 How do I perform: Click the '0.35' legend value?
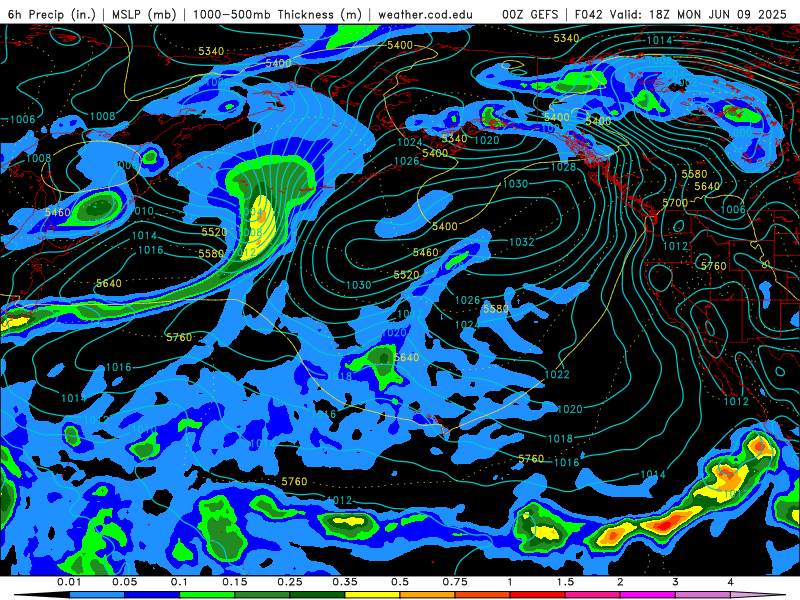pyautogui.click(x=345, y=582)
